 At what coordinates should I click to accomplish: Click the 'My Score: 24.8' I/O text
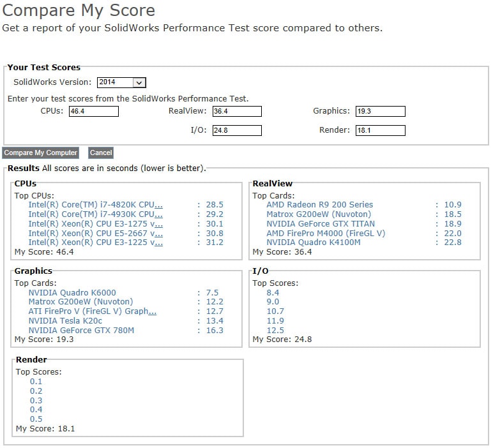point(282,340)
